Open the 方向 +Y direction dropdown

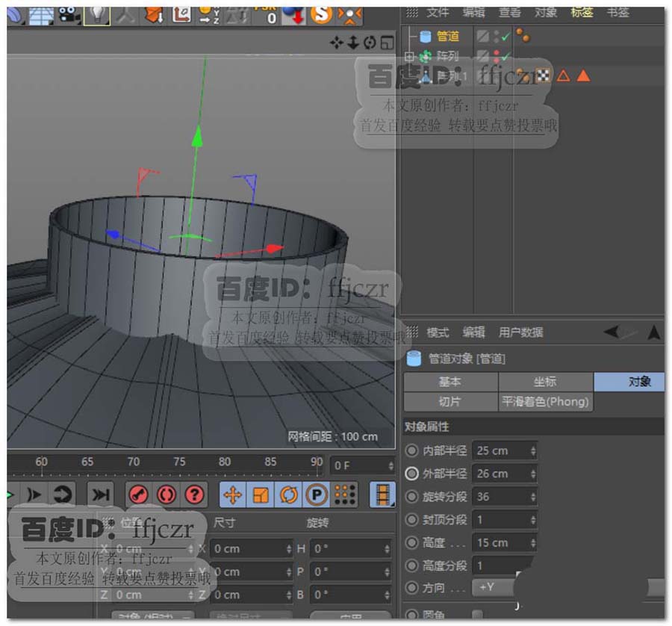pos(494,587)
